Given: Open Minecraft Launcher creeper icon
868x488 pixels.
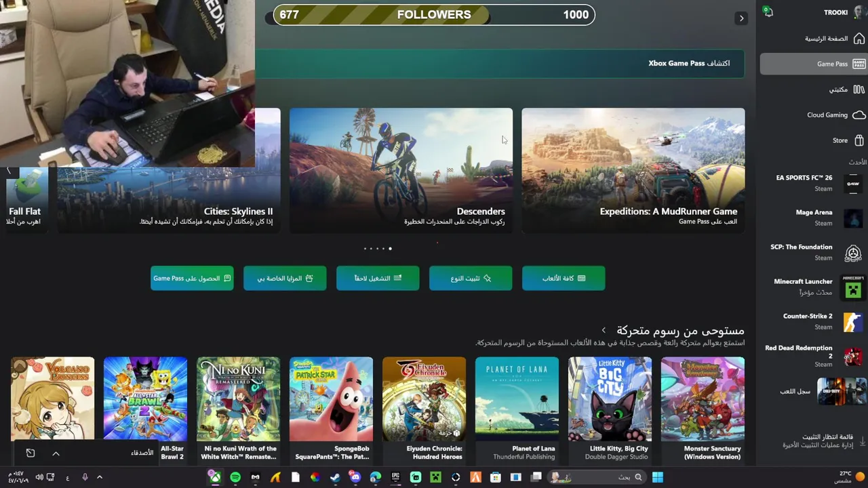Looking at the screenshot, I should [x=853, y=287].
